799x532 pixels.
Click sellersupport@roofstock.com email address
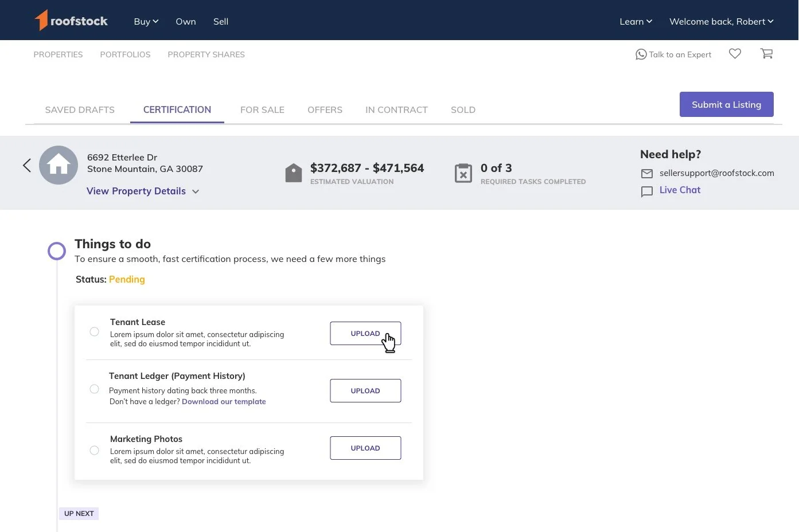coord(717,173)
